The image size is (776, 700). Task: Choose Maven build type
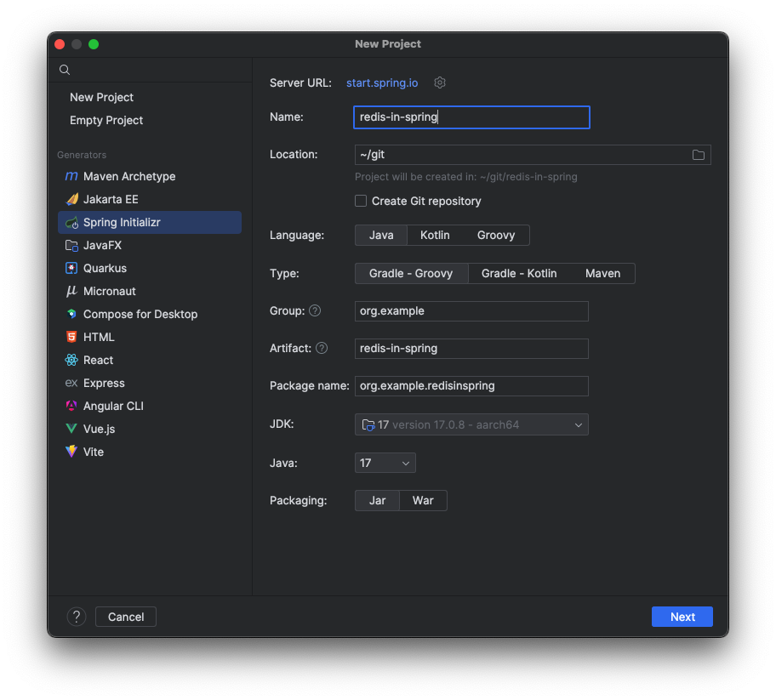point(602,274)
